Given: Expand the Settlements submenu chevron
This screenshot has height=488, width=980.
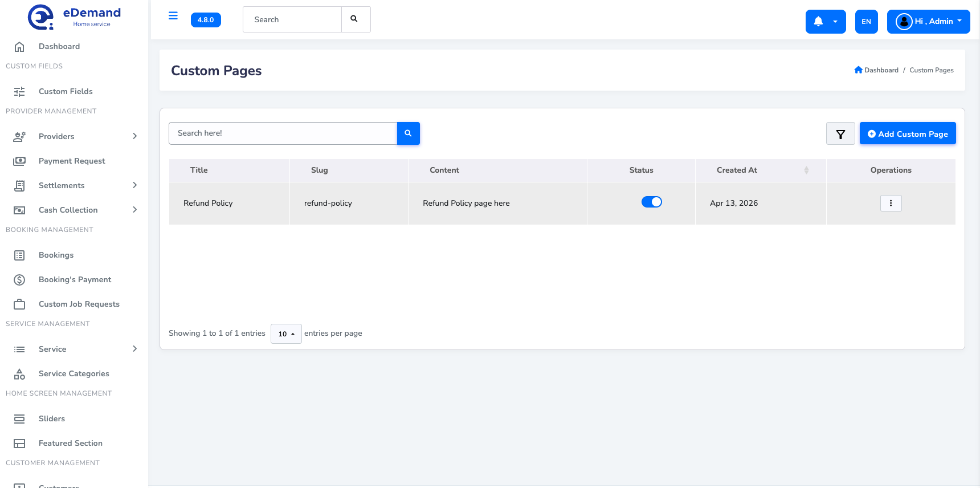Looking at the screenshot, I should (x=135, y=185).
